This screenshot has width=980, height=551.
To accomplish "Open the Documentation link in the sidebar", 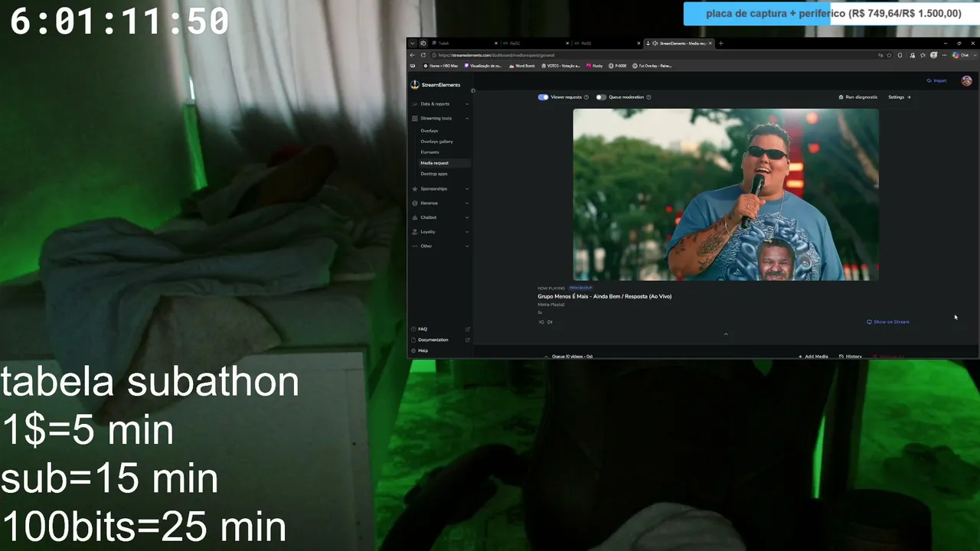I will click(433, 340).
